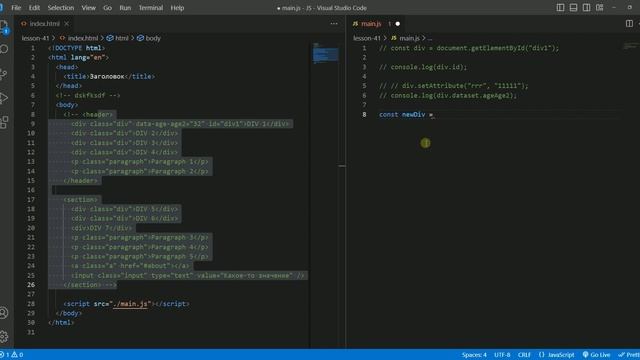Click the 'Paragraph 3' line in index.html

[x=140, y=238]
